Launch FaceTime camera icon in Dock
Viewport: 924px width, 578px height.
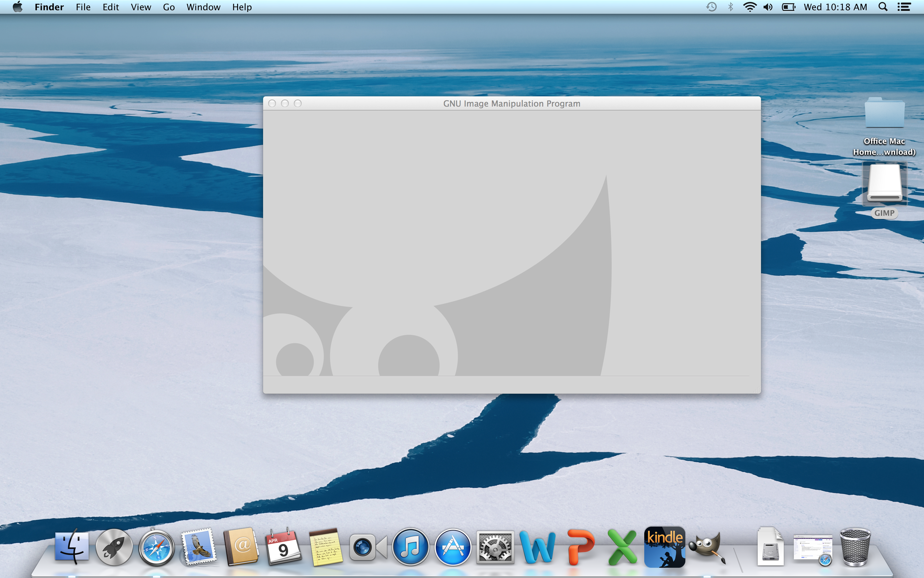368,547
